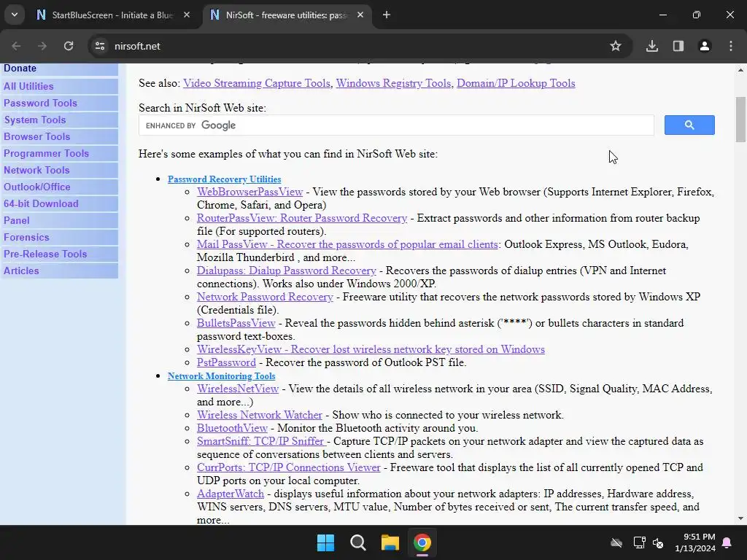Open Articles sidebar item
This screenshot has width=747, height=560.
pos(21,271)
